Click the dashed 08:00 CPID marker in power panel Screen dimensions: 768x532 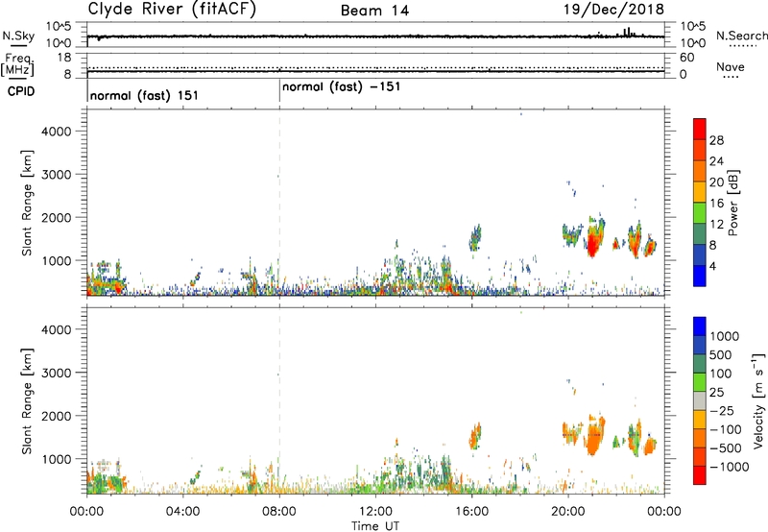(x=279, y=202)
